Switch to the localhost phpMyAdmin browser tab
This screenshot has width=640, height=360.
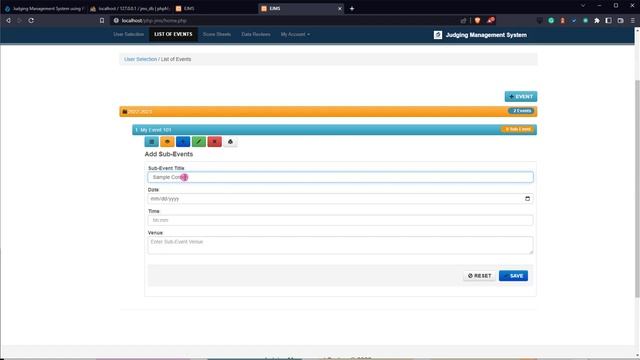(x=130, y=8)
